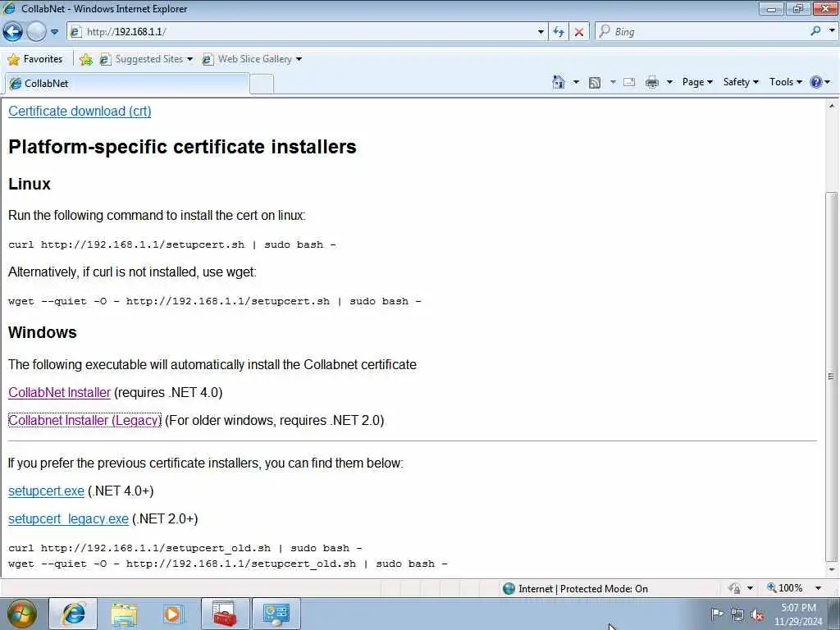Click the vertical scrollbar thumb
Viewport: 840px width, 630px height.
point(832,376)
